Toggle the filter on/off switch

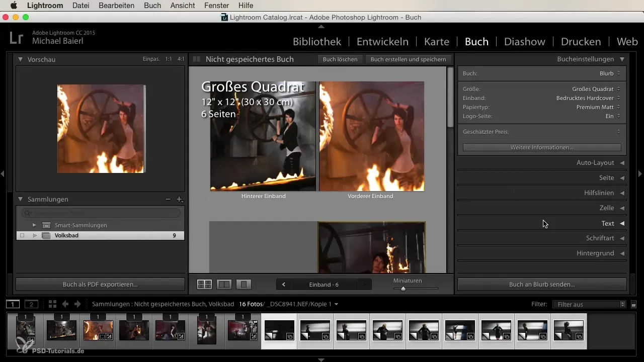pos(634,304)
